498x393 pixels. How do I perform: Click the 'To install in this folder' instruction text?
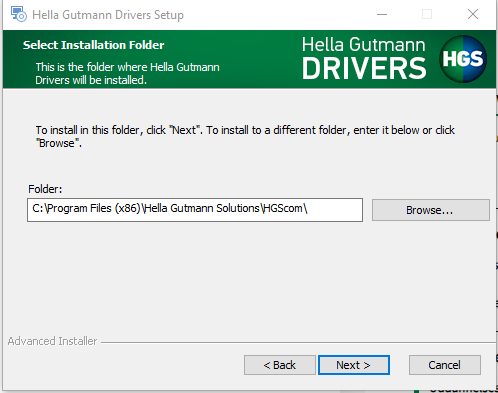click(x=245, y=136)
